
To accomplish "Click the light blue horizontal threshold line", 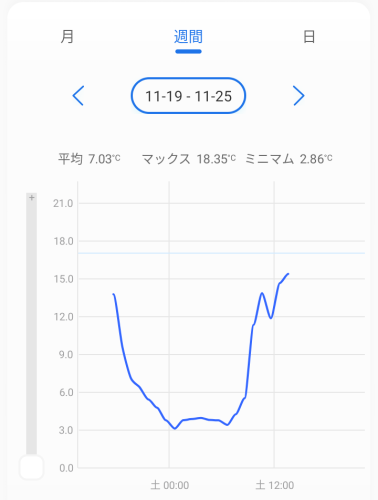I will (221, 253).
